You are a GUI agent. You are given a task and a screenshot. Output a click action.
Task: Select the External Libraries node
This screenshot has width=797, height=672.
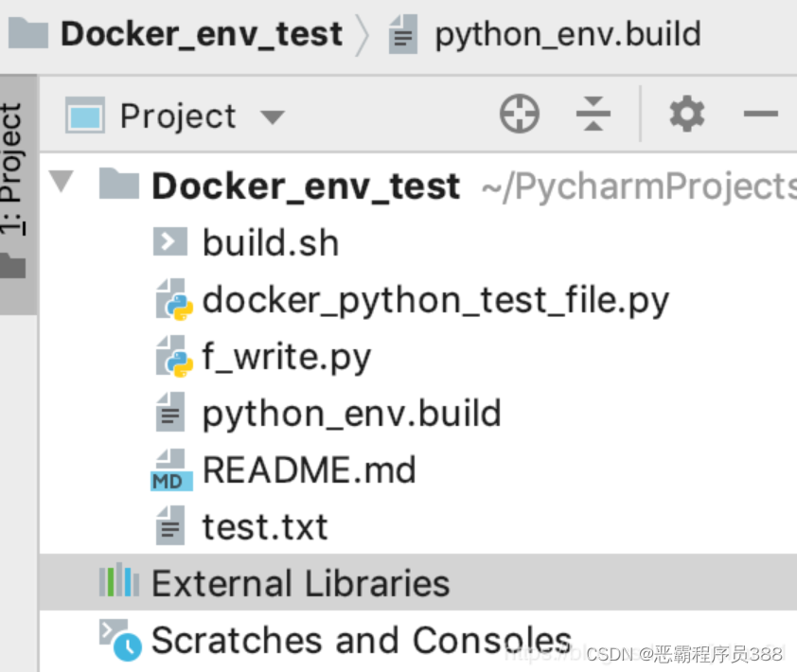[x=300, y=583]
